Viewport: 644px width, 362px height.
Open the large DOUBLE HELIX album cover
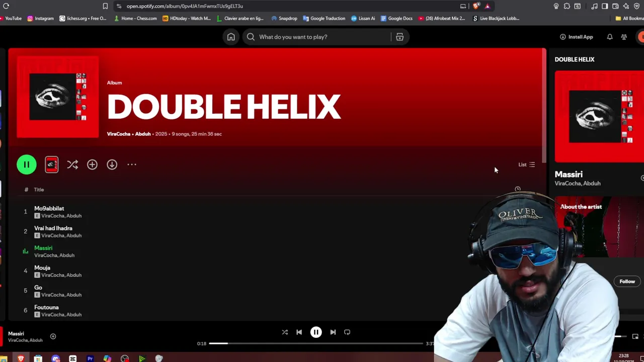(x=58, y=97)
